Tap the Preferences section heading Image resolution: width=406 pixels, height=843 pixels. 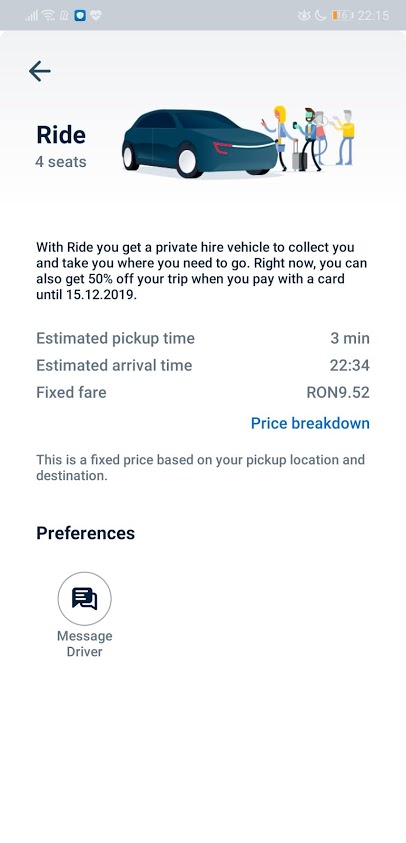tap(86, 533)
